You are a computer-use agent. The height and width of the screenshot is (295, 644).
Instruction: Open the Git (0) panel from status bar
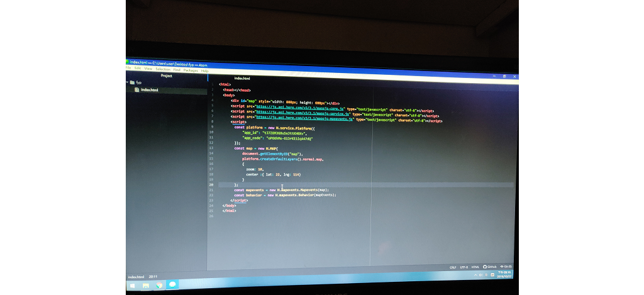(x=506, y=266)
